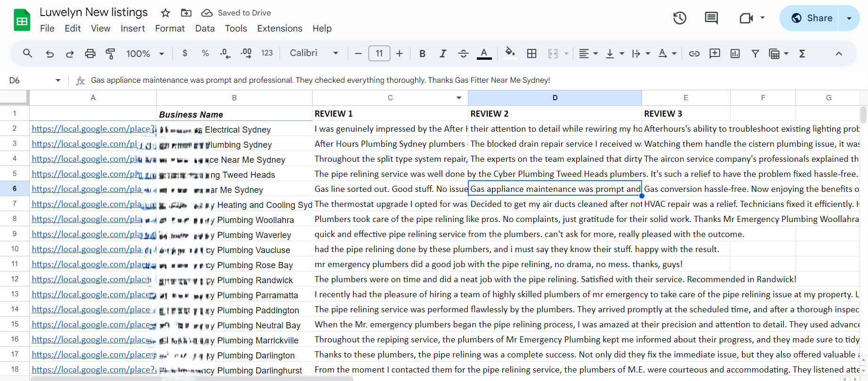Move document to folder icon
The image size is (868, 381).
coord(186,13)
